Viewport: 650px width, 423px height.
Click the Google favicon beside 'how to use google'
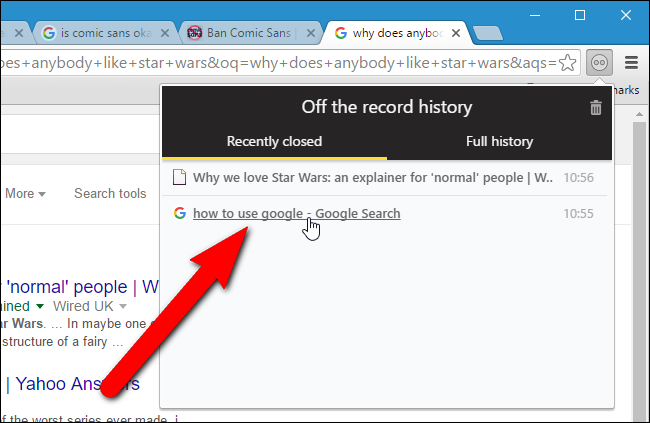(180, 213)
